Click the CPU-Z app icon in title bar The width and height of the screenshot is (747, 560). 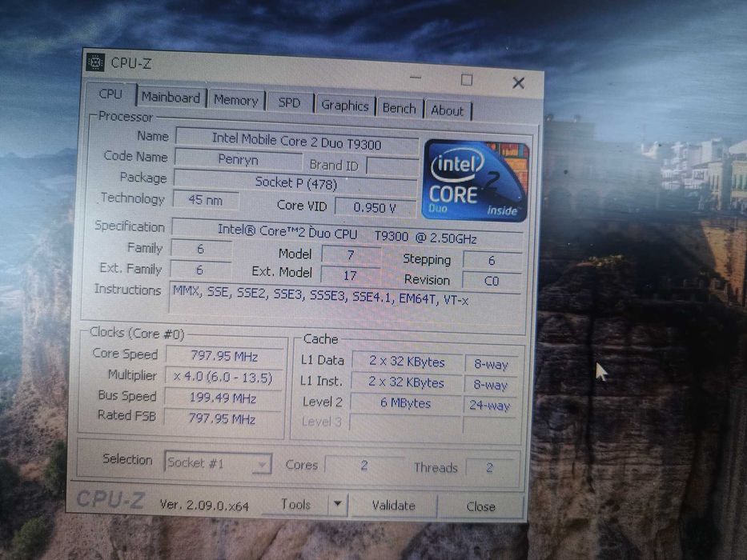[x=95, y=62]
